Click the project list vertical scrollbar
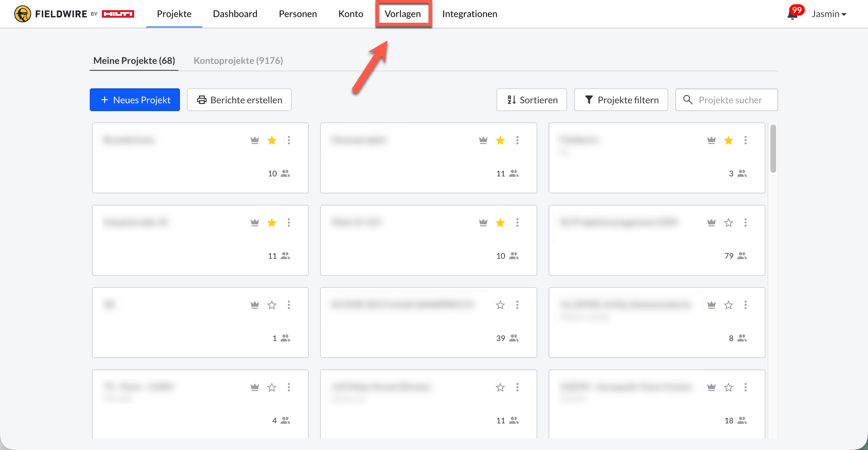 point(773,148)
